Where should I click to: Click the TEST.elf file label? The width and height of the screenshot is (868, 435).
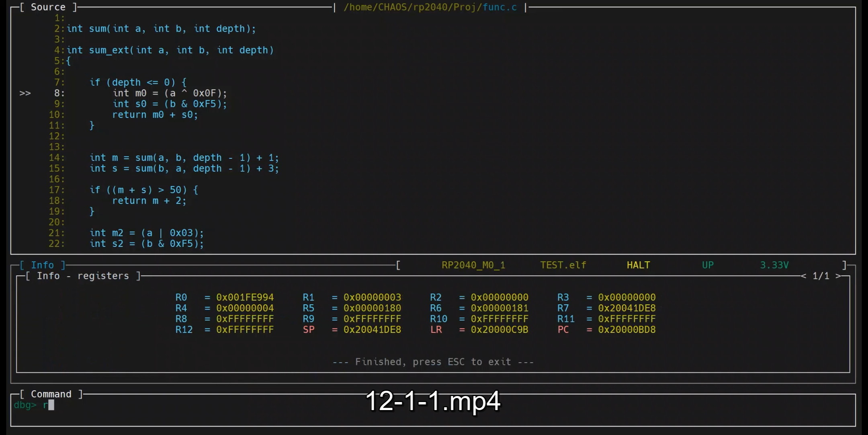coord(563,265)
